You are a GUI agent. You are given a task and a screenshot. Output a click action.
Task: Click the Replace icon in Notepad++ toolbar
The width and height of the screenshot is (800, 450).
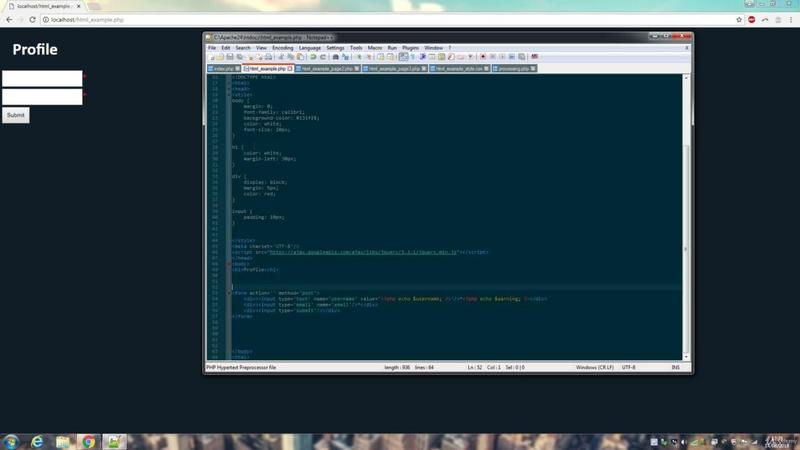[x=345, y=57]
